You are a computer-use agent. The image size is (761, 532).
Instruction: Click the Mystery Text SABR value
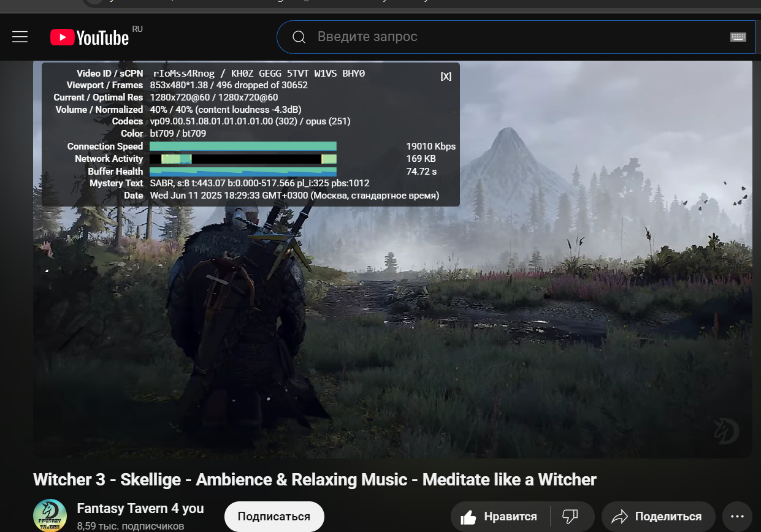pos(259,183)
